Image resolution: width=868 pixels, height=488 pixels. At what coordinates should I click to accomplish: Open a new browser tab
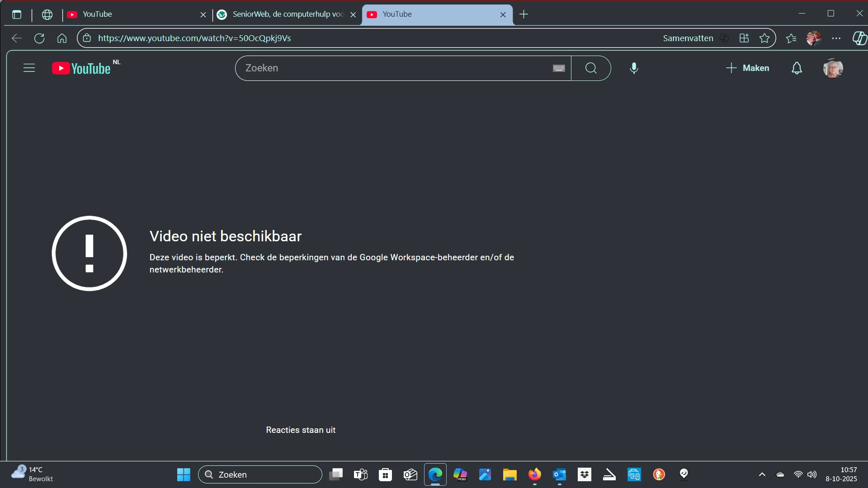coord(524,14)
